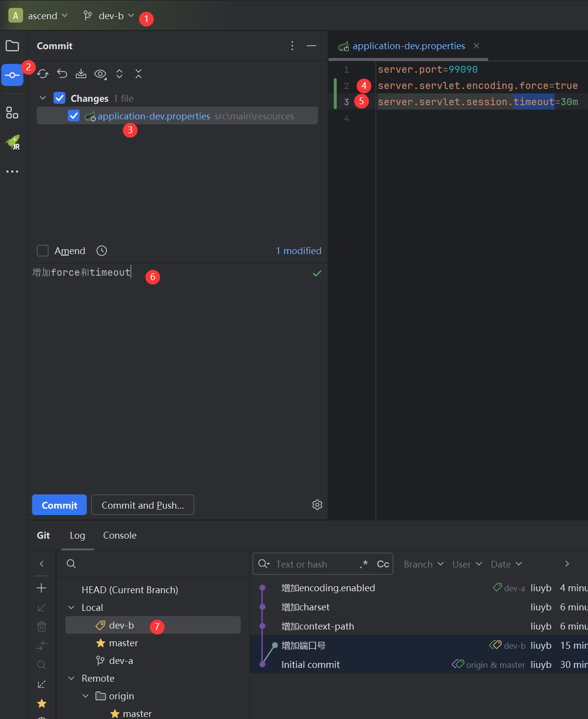Click the Commit and Push button
The width and height of the screenshot is (588, 719).
[142, 505]
